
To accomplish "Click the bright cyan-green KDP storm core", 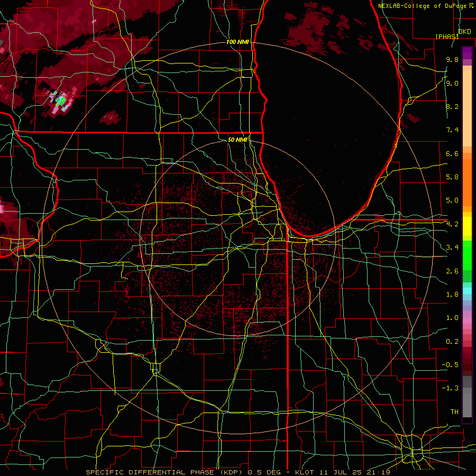I will (61, 100).
